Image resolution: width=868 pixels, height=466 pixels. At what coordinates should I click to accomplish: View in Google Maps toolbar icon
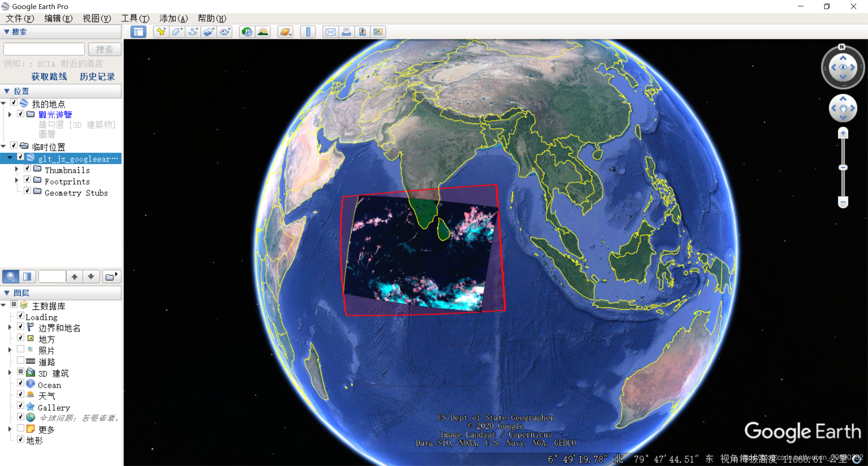tap(378, 32)
